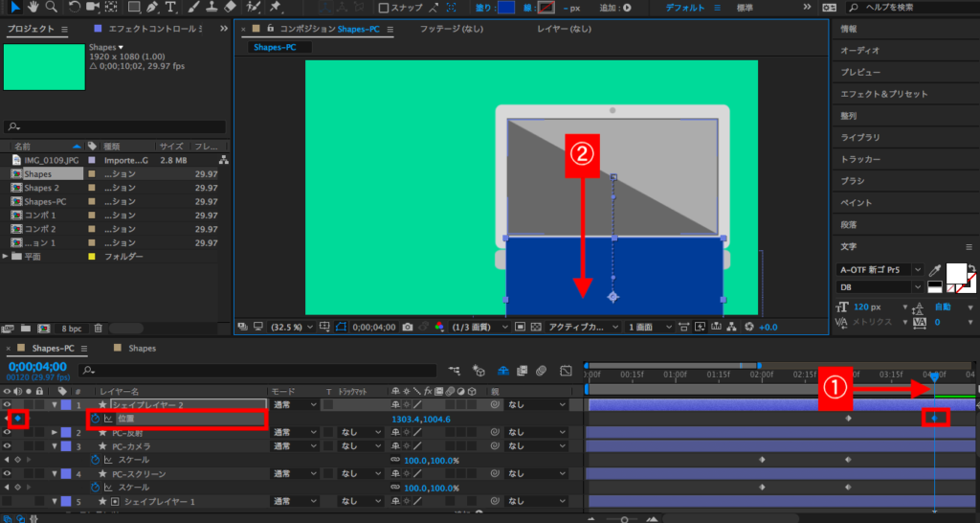Switch to the Shapes timeline tab
The height and width of the screenshot is (523, 980).
pyautogui.click(x=142, y=349)
